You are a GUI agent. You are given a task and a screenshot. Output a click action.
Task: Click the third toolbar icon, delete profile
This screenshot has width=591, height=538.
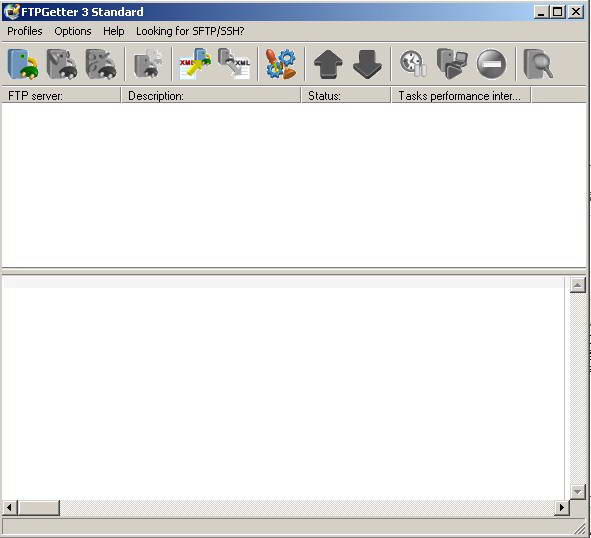pos(101,64)
